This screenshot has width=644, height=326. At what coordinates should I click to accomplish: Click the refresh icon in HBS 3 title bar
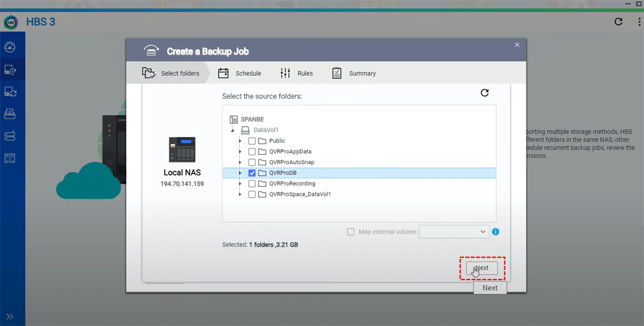(618, 22)
